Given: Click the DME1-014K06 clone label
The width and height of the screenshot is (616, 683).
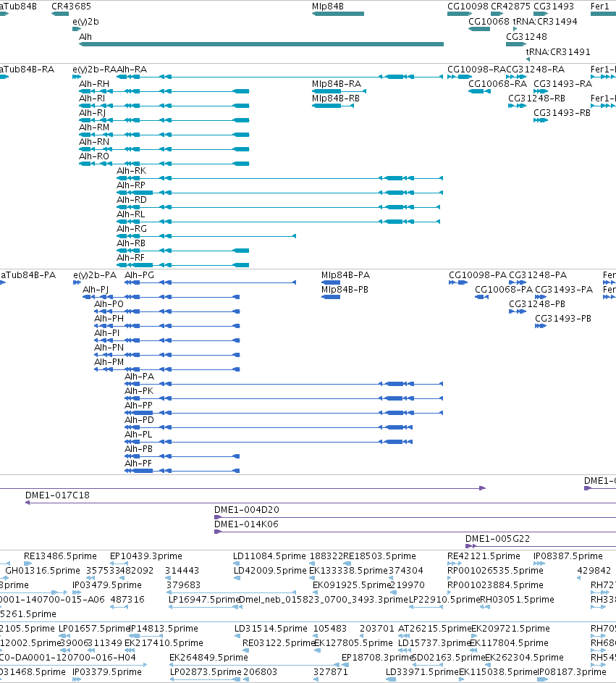Looking at the screenshot, I should click(x=246, y=524).
